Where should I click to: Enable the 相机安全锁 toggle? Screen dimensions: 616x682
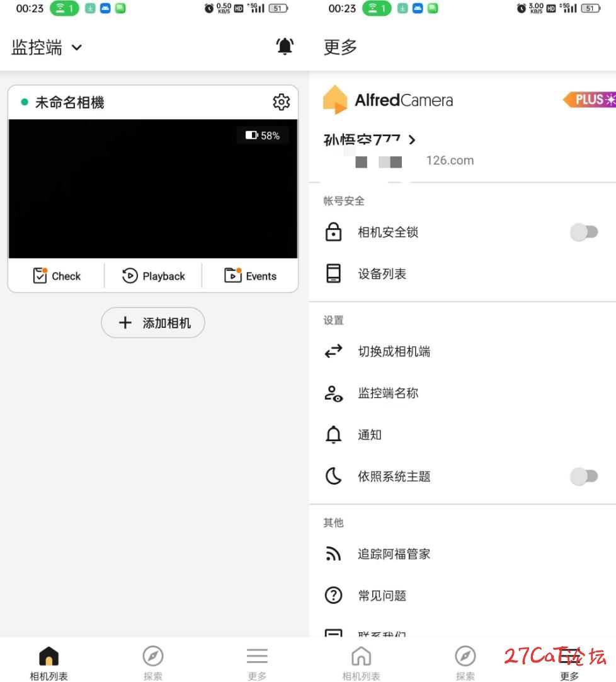point(584,232)
